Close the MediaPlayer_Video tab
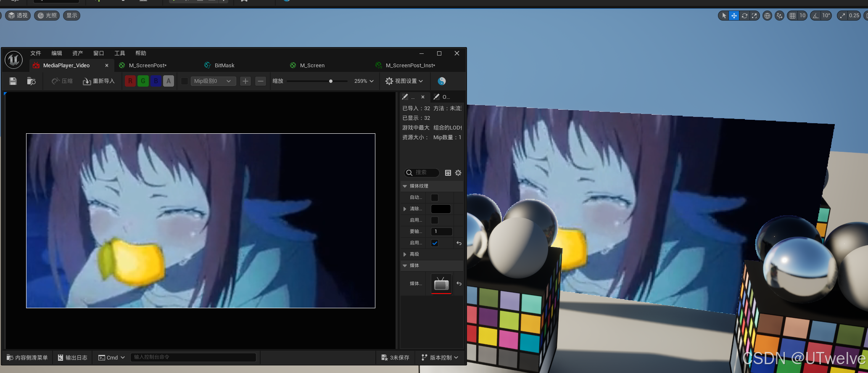 coord(107,66)
